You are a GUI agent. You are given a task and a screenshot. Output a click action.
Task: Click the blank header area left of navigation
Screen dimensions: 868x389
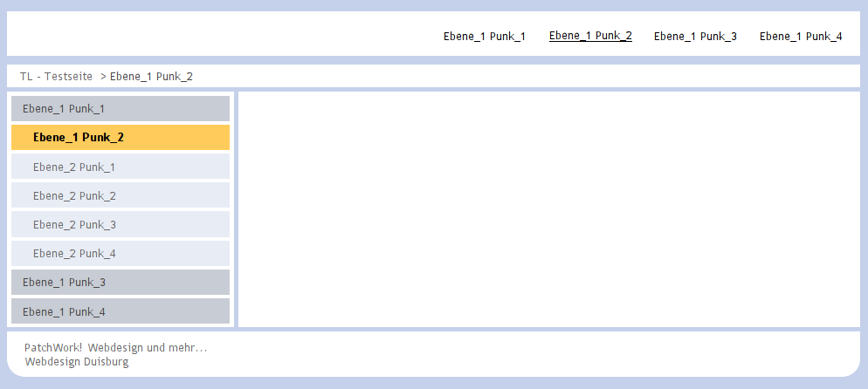pyautogui.click(x=222, y=34)
